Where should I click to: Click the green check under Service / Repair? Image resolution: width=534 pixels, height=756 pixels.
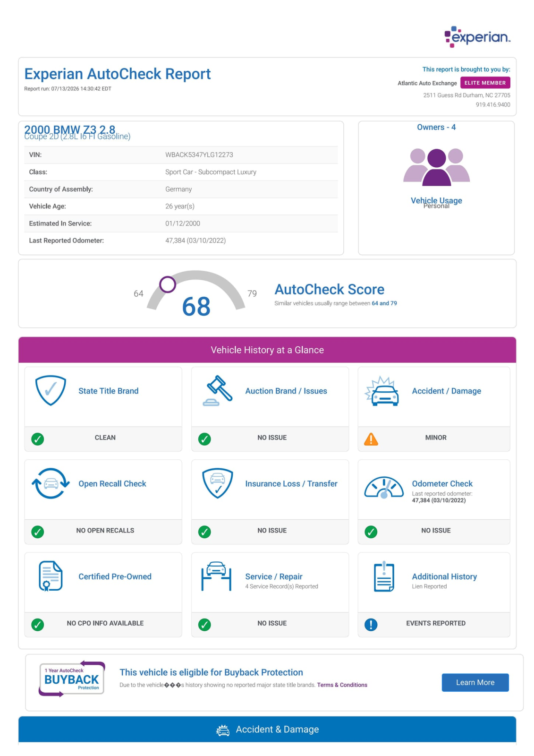tap(204, 625)
